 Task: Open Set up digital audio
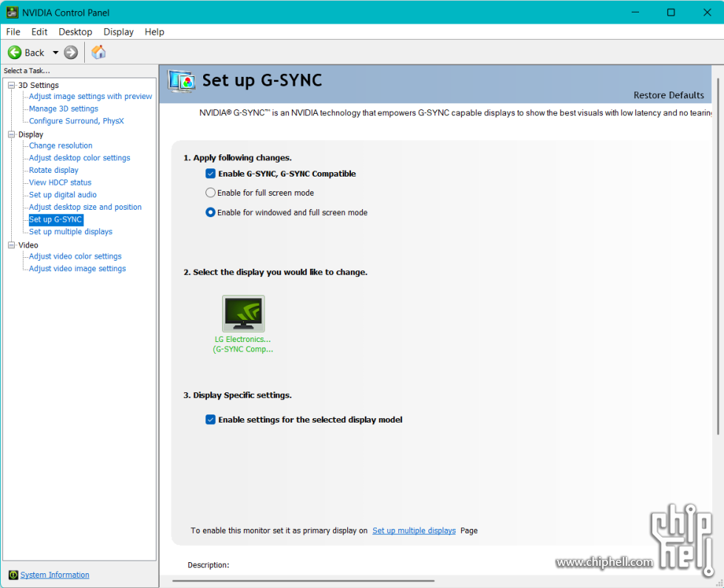click(63, 195)
